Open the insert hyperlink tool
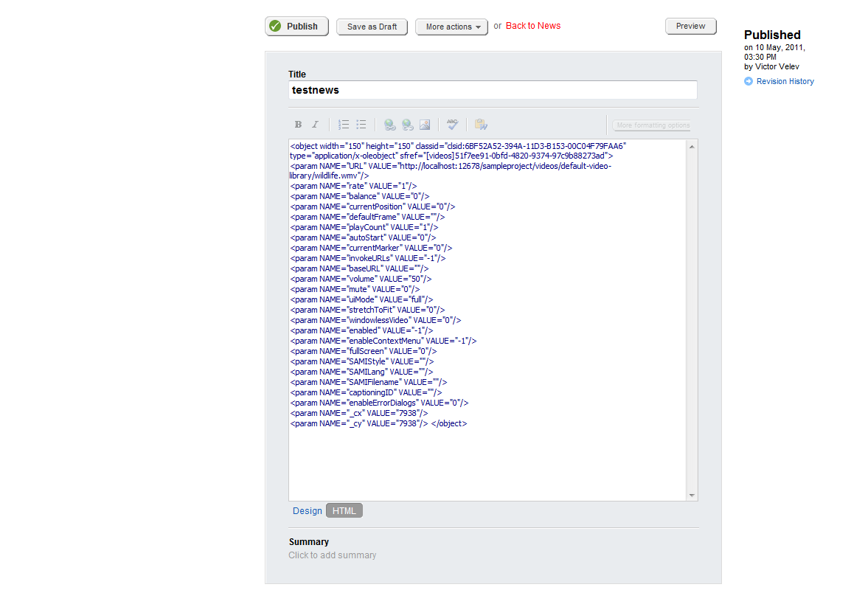Viewport: 868px width, 590px height. pos(390,125)
